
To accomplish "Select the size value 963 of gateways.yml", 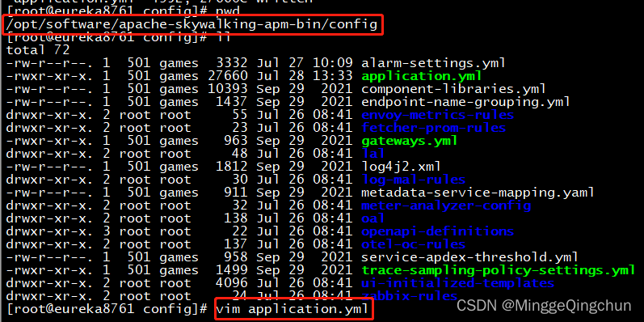I will pyautogui.click(x=236, y=141).
